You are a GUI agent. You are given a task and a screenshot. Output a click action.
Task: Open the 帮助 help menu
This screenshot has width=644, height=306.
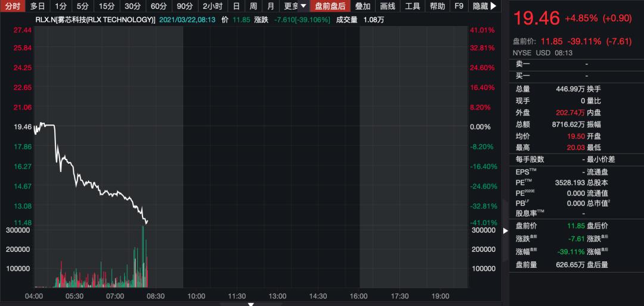[437, 6]
